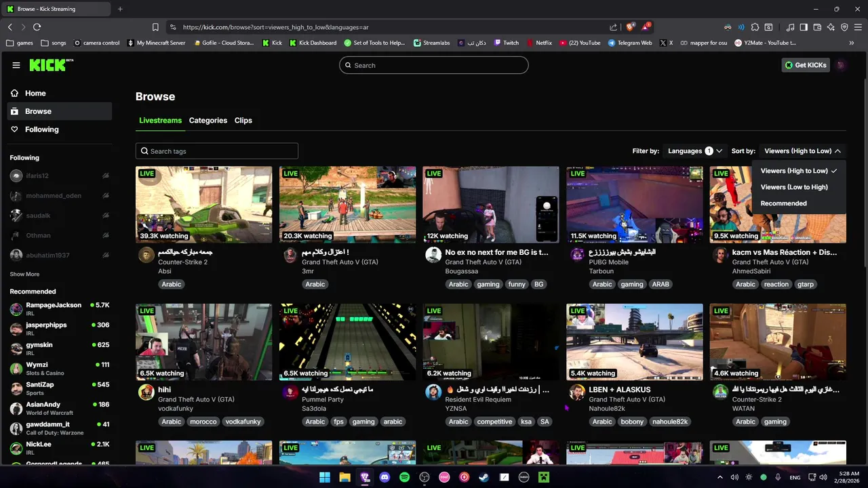Viewport: 868px width, 488px height.
Task: Toggle notifications for abuhatim1937
Action: (x=105, y=255)
